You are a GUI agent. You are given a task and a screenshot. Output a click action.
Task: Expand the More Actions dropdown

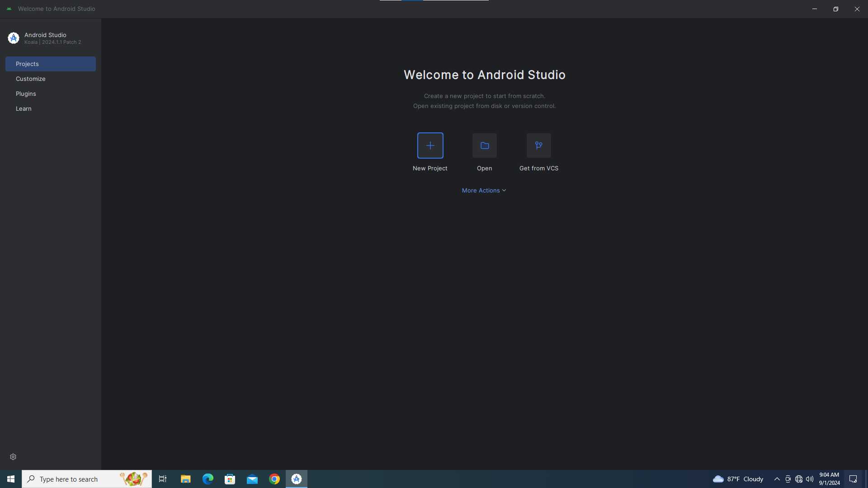[484, 190]
